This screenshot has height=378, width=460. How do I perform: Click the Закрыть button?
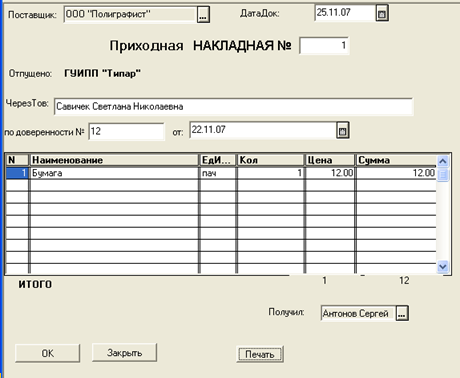pos(124,353)
